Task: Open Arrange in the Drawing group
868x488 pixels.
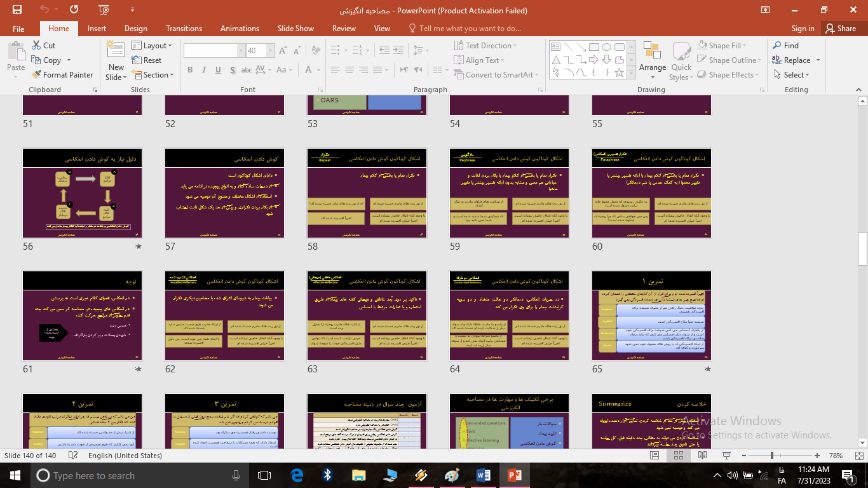Action: point(652,58)
